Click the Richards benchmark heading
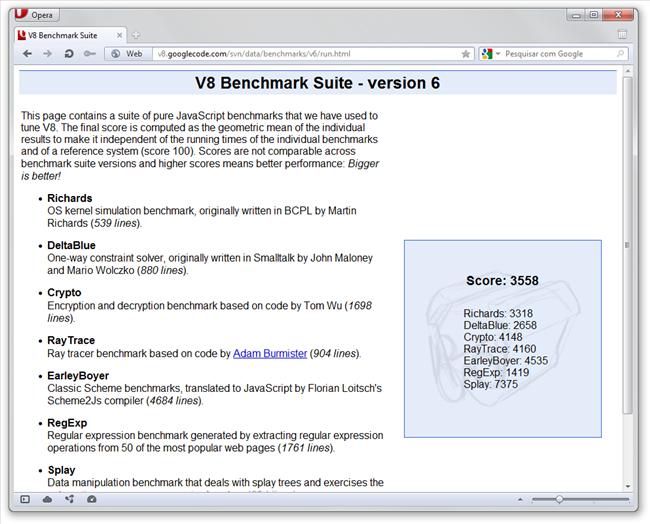 [x=70, y=198]
